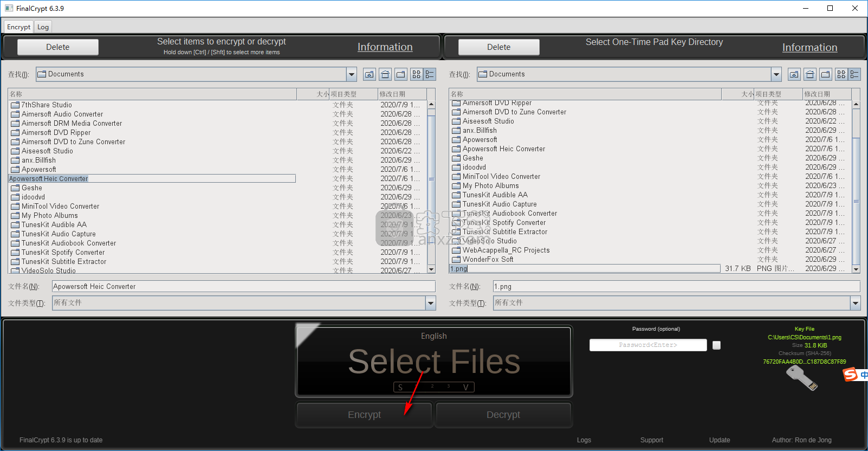868x451 pixels.
Task: Click English language label
Action: [x=434, y=336]
